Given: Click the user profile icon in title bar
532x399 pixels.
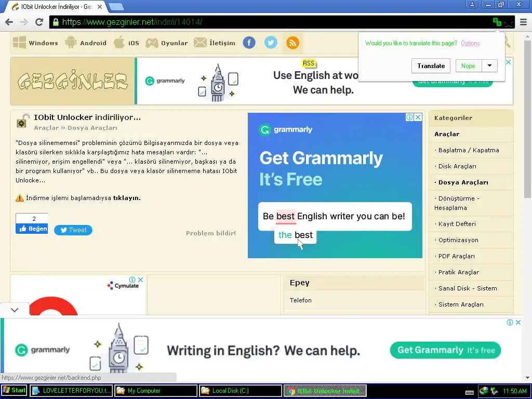Looking at the screenshot, I should (x=472, y=4).
